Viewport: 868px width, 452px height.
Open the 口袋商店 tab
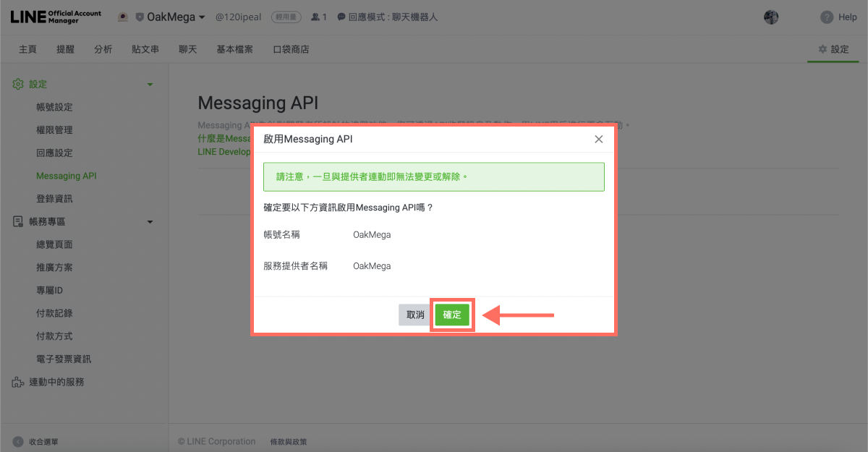[x=291, y=49]
